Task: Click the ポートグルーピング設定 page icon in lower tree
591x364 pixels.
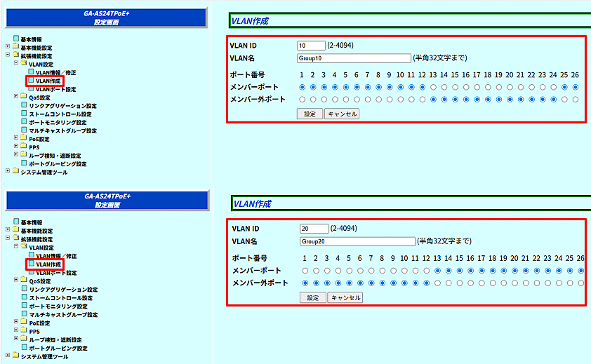Action: [x=24, y=348]
